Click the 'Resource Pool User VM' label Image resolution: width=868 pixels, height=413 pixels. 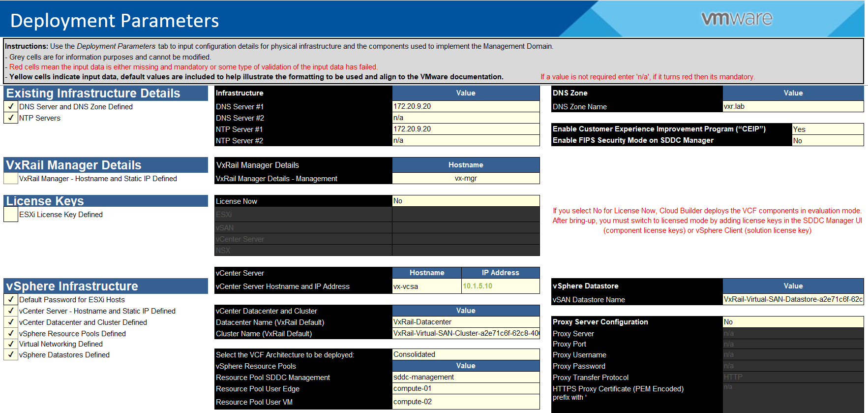254,402
